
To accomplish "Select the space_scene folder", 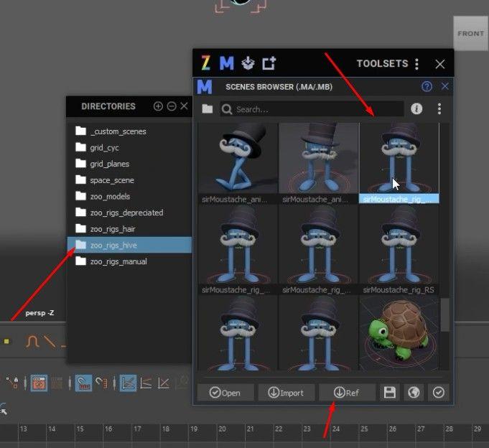I will click(129, 180).
